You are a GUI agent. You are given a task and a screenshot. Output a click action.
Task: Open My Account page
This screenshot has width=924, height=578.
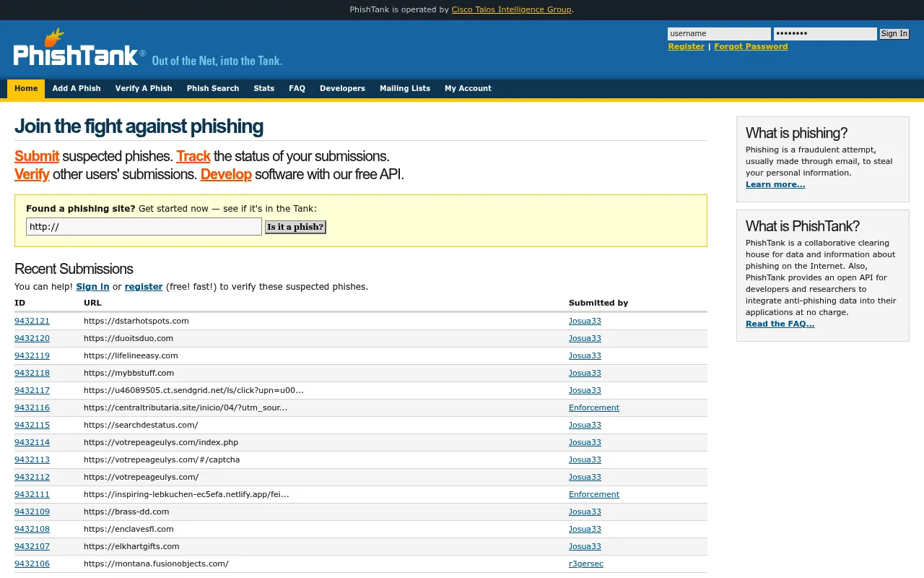tap(468, 88)
